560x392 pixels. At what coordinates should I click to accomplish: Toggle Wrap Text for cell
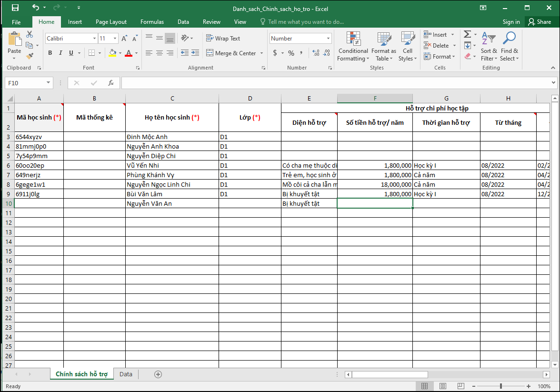(x=223, y=39)
